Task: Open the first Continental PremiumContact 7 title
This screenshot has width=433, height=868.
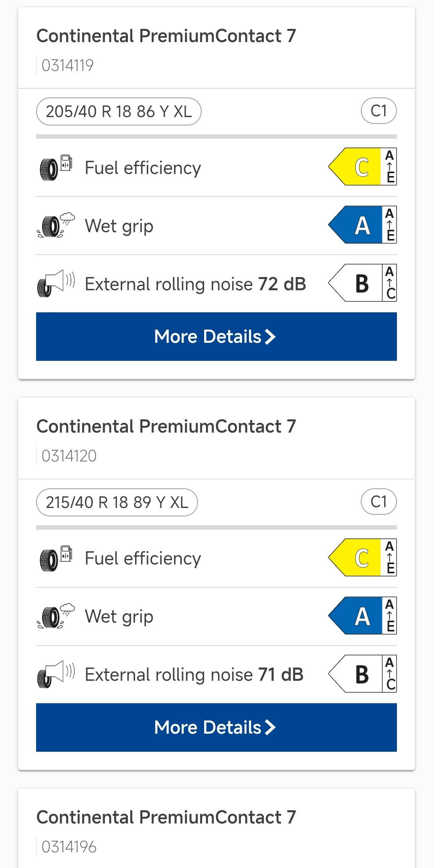Action: [x=166, y=36]
